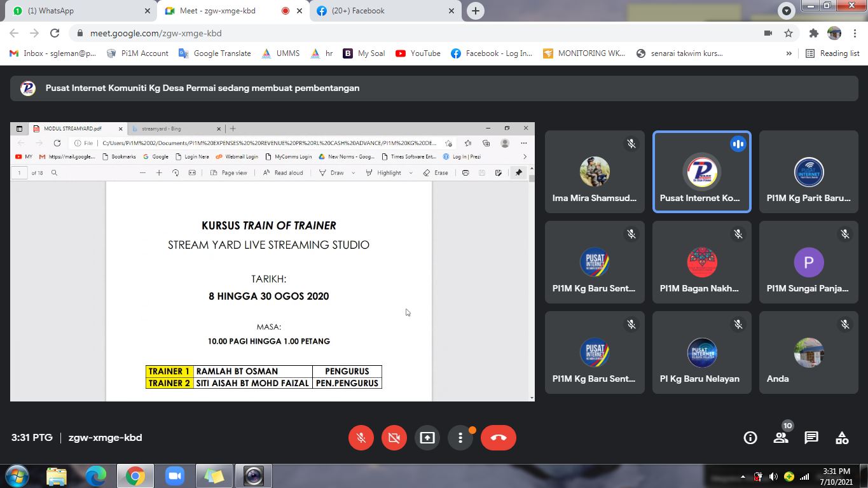Open the Activities icon in Meet

[842, 438]
